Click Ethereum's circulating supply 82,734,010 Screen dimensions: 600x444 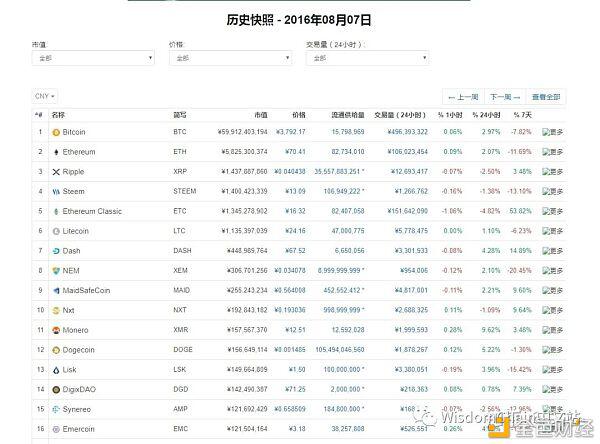click(348, 152)
